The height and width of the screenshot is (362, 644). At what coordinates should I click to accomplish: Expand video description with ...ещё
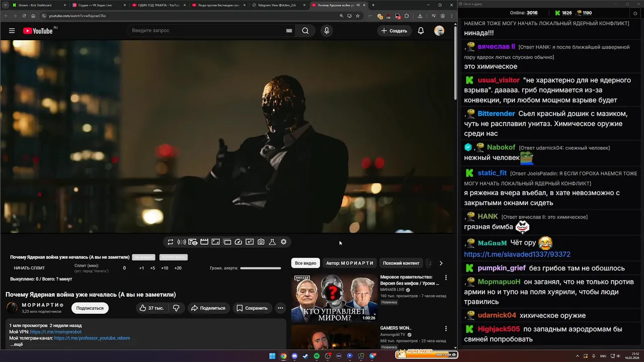click(x=17, y=344)
